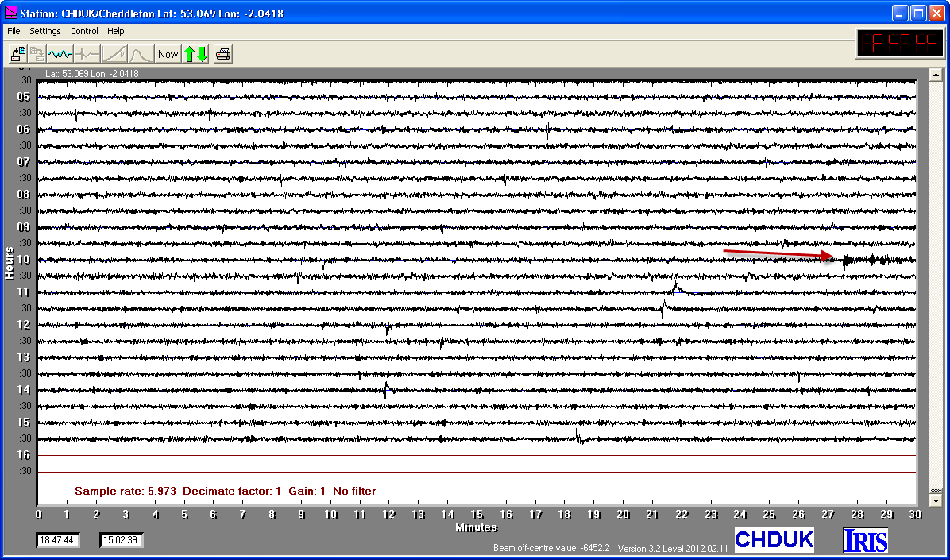Click the 'Lat: 53.069 Lon: -2.0418' header above the chart
950x560 pixels.
[x=91, y=74]
